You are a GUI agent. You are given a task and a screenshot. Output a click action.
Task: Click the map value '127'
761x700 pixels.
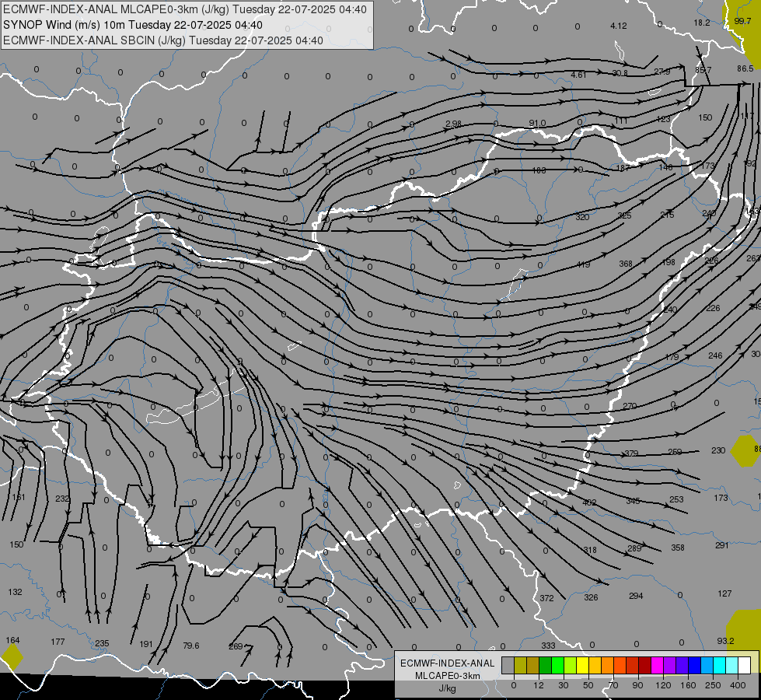click(x=724, y=593)
